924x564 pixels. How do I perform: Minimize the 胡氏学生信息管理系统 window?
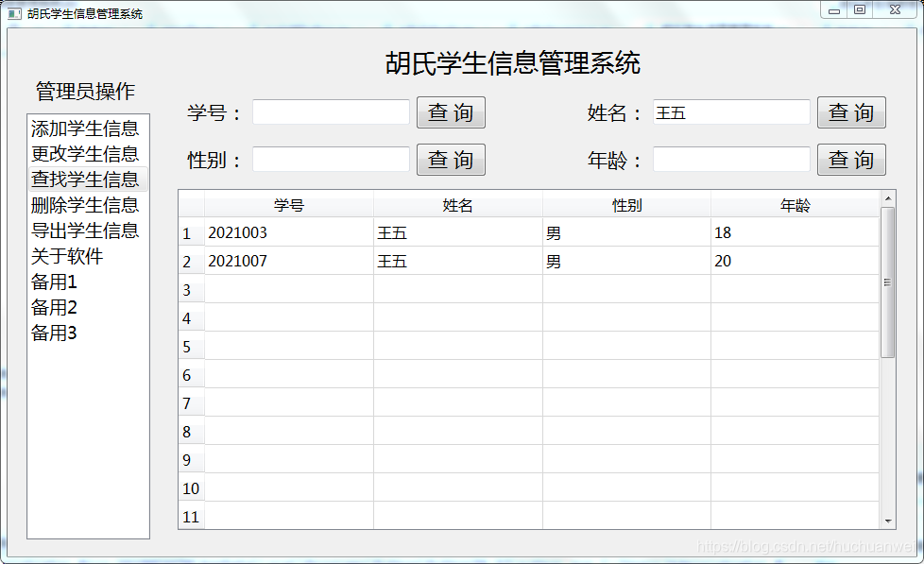(834, 10)
